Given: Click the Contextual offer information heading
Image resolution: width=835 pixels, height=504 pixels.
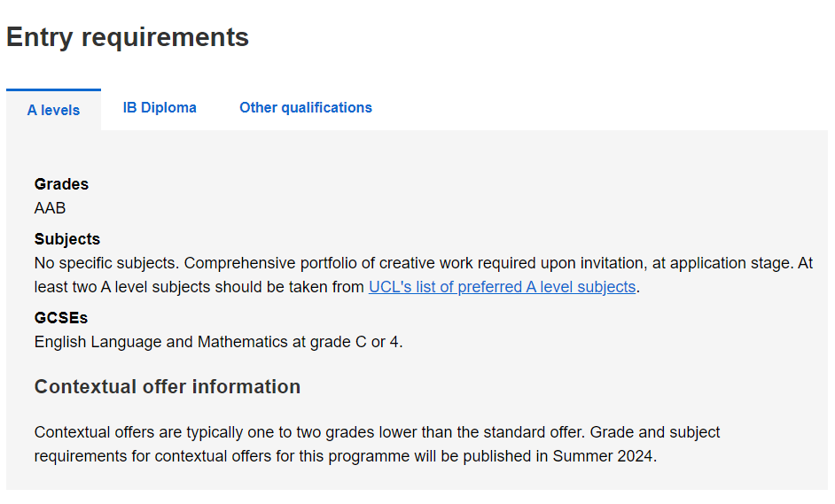Looking at the screenshot, I should pyautogui.click(x=168, y=386).
